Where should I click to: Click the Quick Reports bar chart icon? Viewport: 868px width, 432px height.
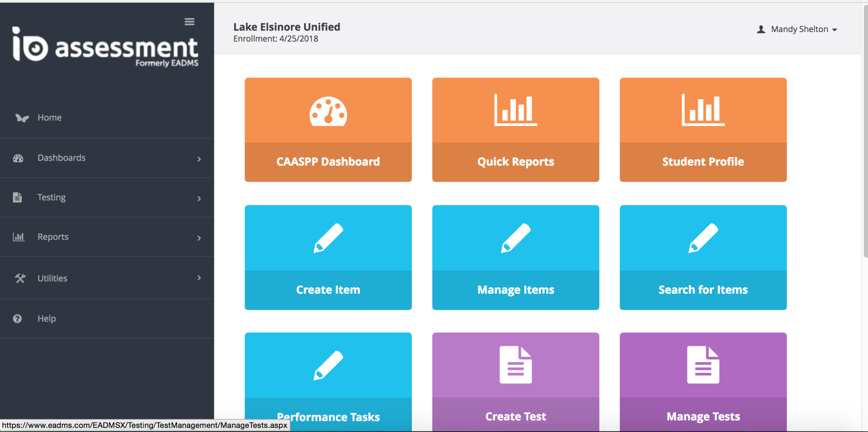tap(515, 110)
